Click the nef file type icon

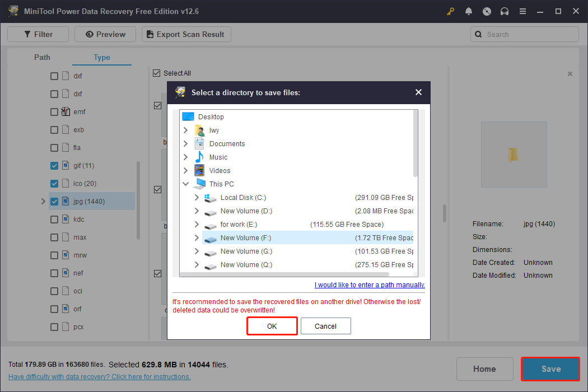coord(66,273)
